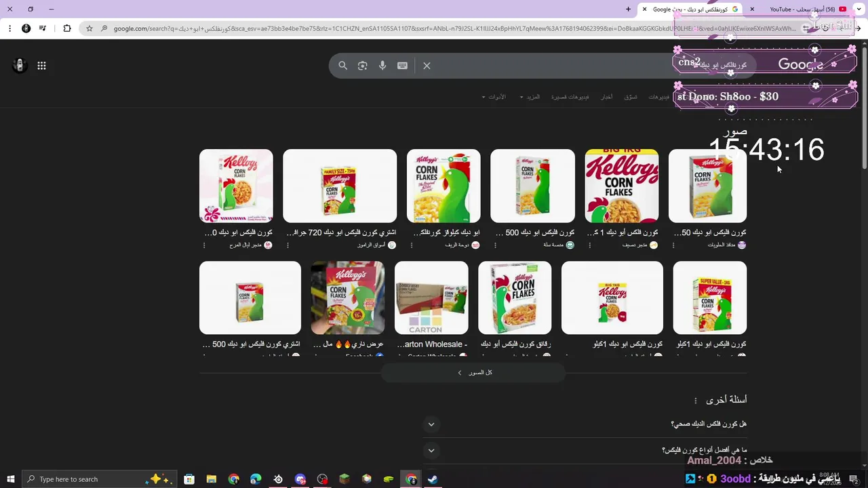Open the Family Size 750g Corn Flakes image
This screenshot has width=868, height=488.
[340, 186]
